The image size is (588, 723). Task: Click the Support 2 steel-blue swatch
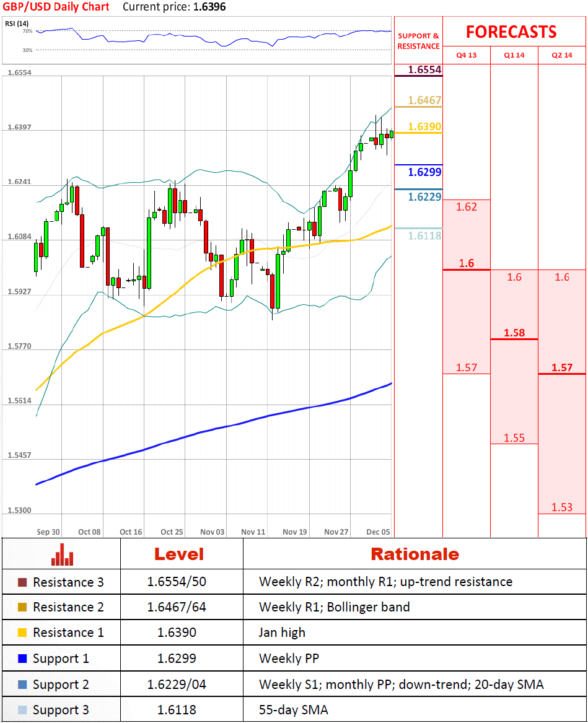22,684
